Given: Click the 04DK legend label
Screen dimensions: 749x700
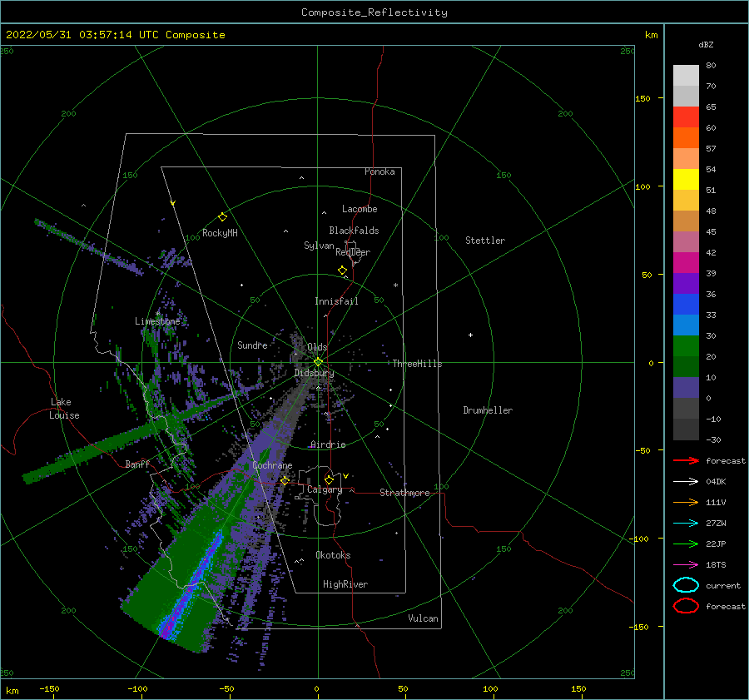Looking at the screenshot, I should 716,482.
